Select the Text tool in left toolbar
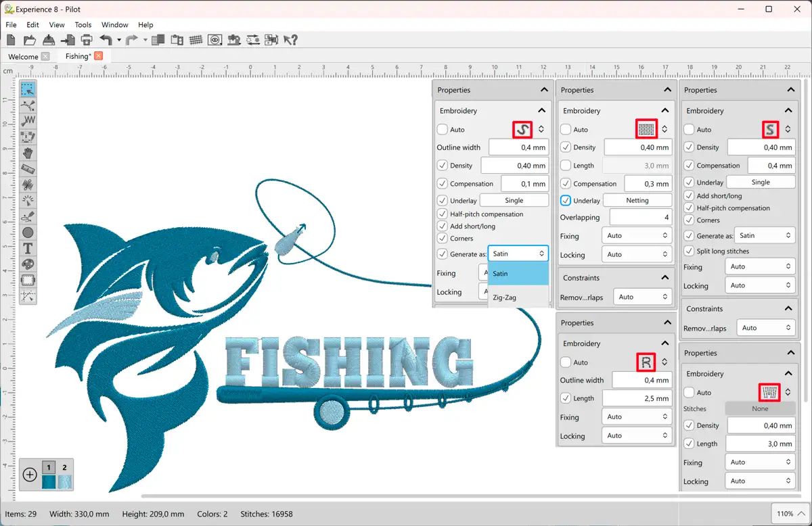This screenshot has height=526, width=812. 28,248
